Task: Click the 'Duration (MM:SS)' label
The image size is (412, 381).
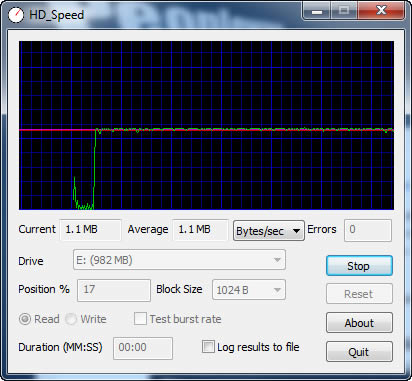Action: coord(60,347)
